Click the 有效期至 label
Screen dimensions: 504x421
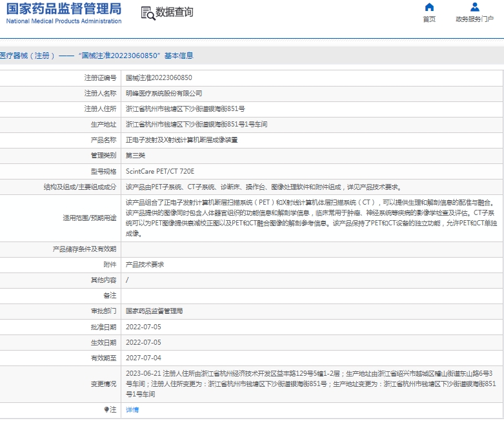pos(103,358)
